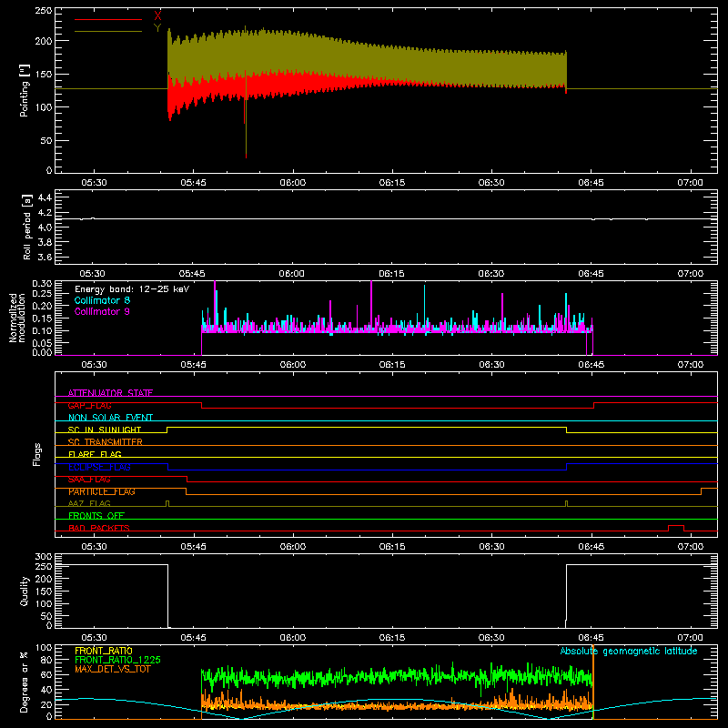Click the Collimator 8 legend label
Screen dimensions: 728x728
pyautogui.click(x=102, y=300)
